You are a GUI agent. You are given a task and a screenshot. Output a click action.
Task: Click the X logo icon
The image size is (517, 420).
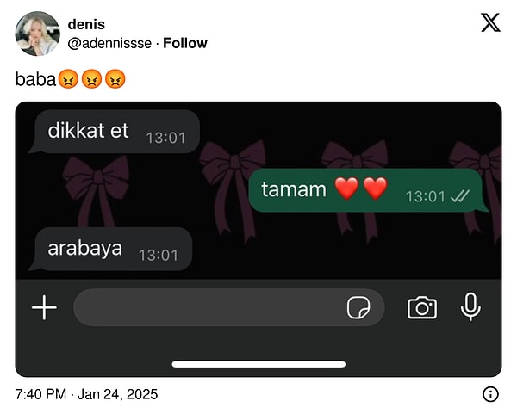pyautogui.click(x=490, y=22)
